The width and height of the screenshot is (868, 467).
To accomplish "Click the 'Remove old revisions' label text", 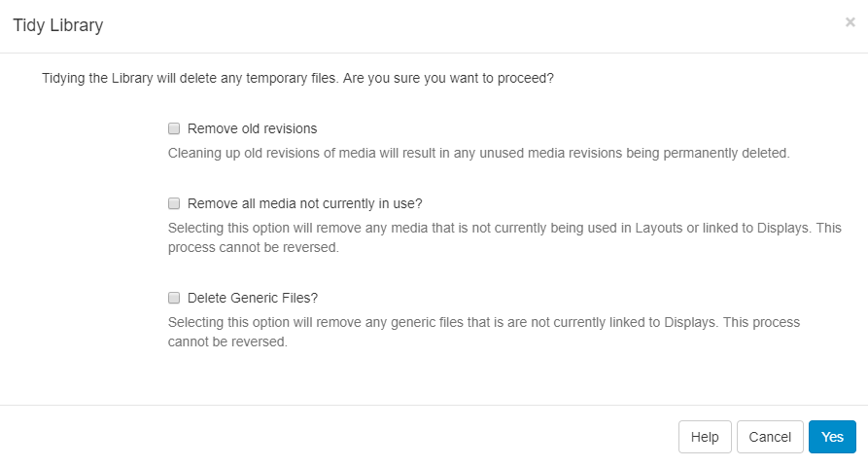I will (252, 128).
